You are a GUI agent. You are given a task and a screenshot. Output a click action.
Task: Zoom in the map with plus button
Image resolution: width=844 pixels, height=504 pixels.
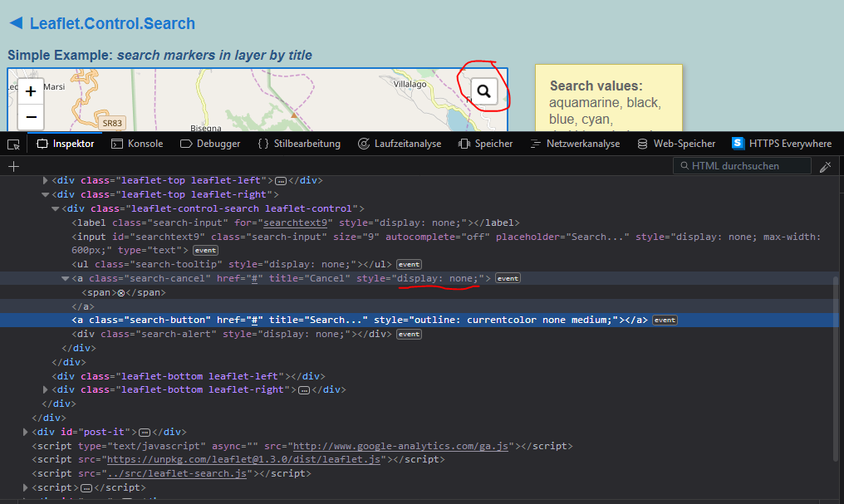point(31,91)
